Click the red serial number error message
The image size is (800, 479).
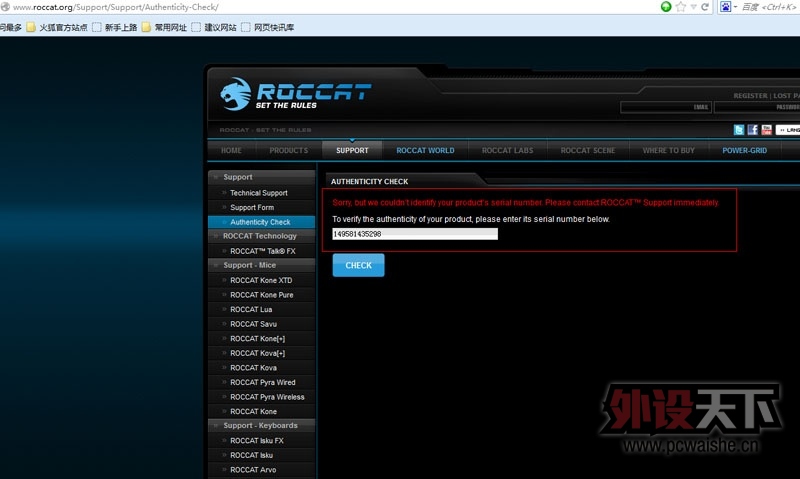coord(526,203)
